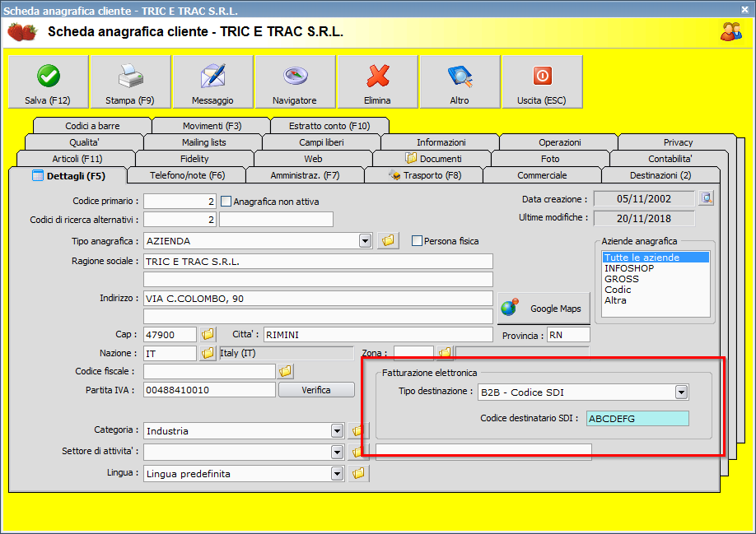Open the Web tab
The width and height of the screenshot is (756, 534).
coord(314,159)
